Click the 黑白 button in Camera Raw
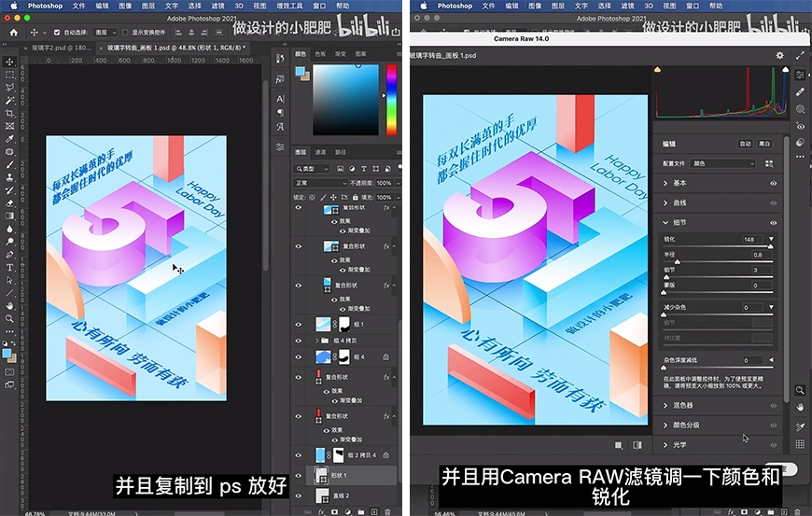This screenshot has height=516, width=812. (764, 144)
